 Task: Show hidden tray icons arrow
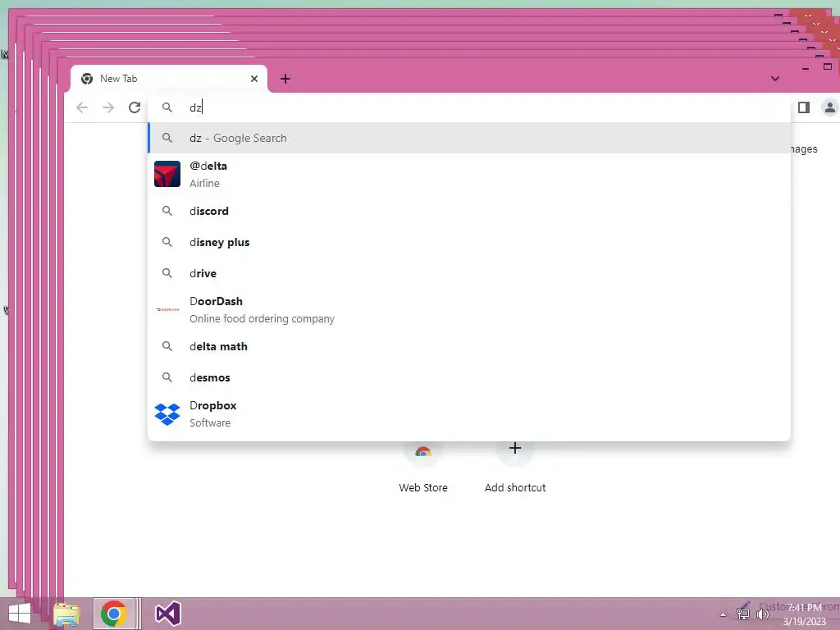724,614
